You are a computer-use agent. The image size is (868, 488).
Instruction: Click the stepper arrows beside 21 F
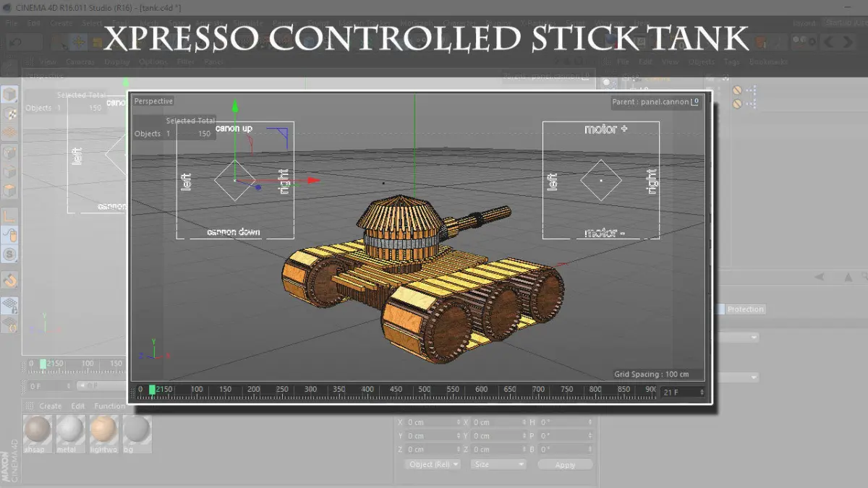(x=702, y=392)
